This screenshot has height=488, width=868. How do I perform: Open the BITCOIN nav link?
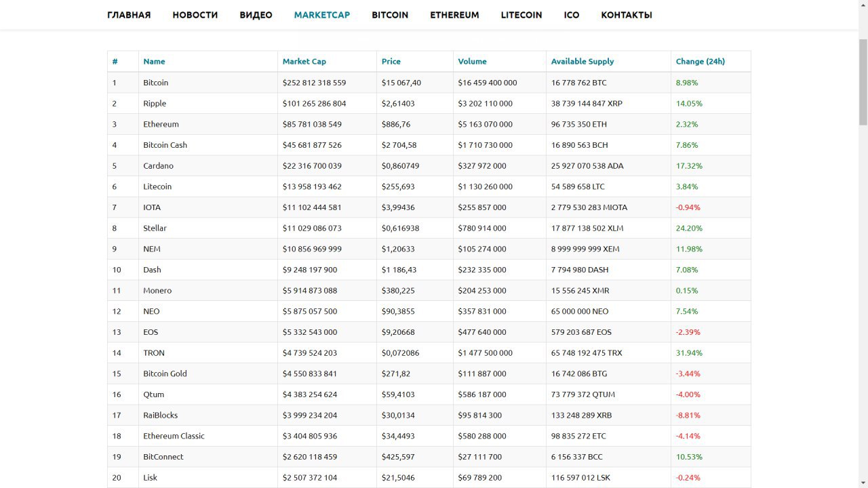(x=390, y=15)
